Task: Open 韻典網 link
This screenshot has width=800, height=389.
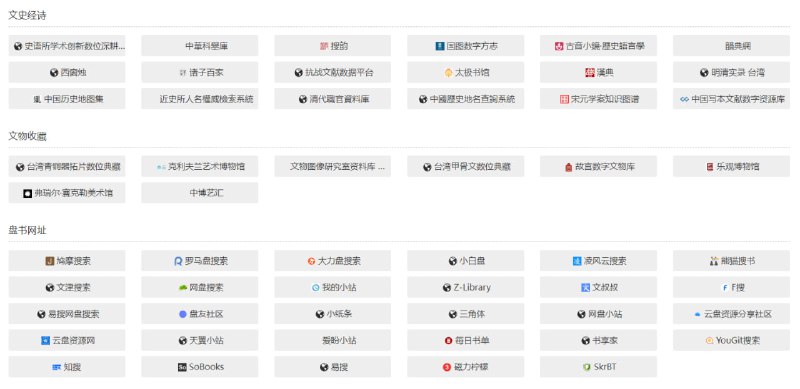Action: [731, 46]
